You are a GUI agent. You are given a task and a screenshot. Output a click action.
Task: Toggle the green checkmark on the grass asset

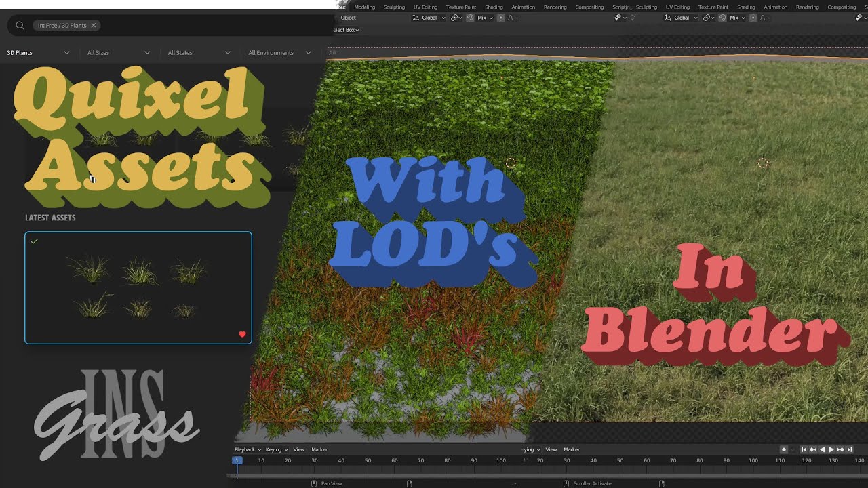pos(35,241)
